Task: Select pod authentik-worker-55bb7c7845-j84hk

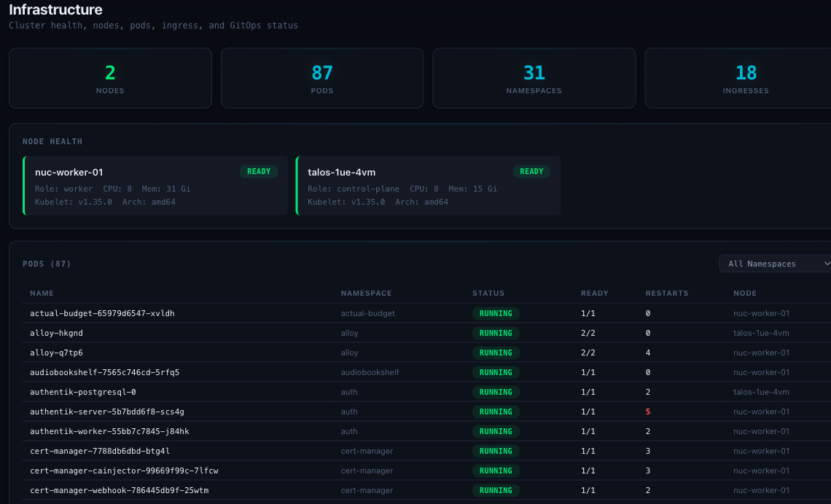Action: [x=109, y=431]
